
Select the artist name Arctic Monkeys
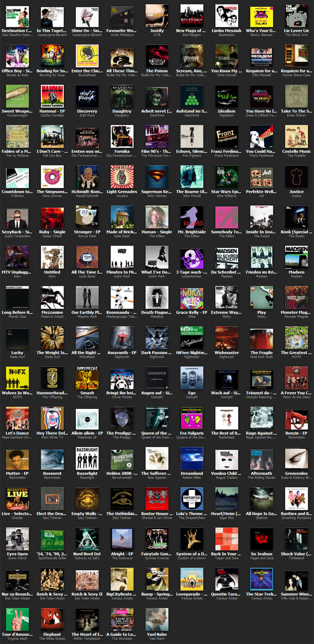pyautogui.click(x=122, y=36)
